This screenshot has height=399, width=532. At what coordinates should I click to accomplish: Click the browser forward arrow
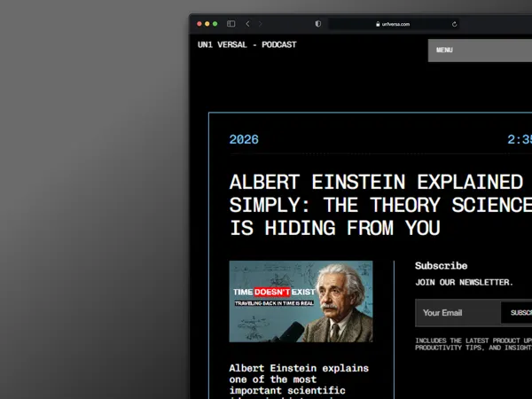point(260,24)
